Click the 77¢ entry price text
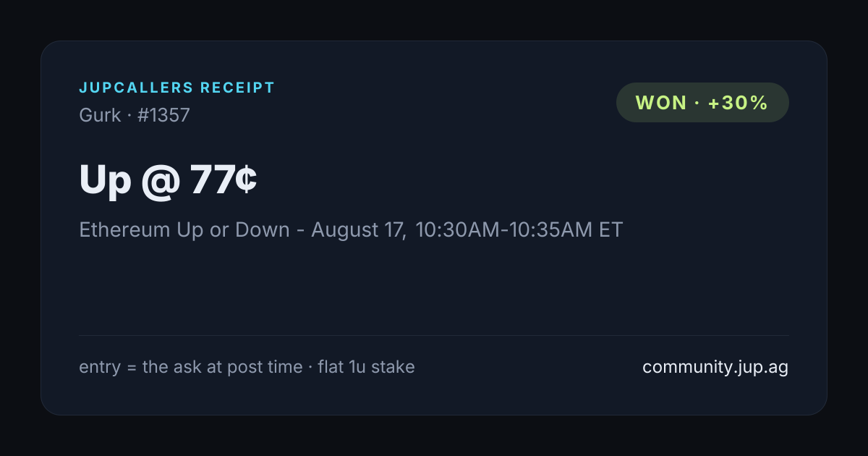This screenshot has width=868, height=456. (x=224, y=180)
